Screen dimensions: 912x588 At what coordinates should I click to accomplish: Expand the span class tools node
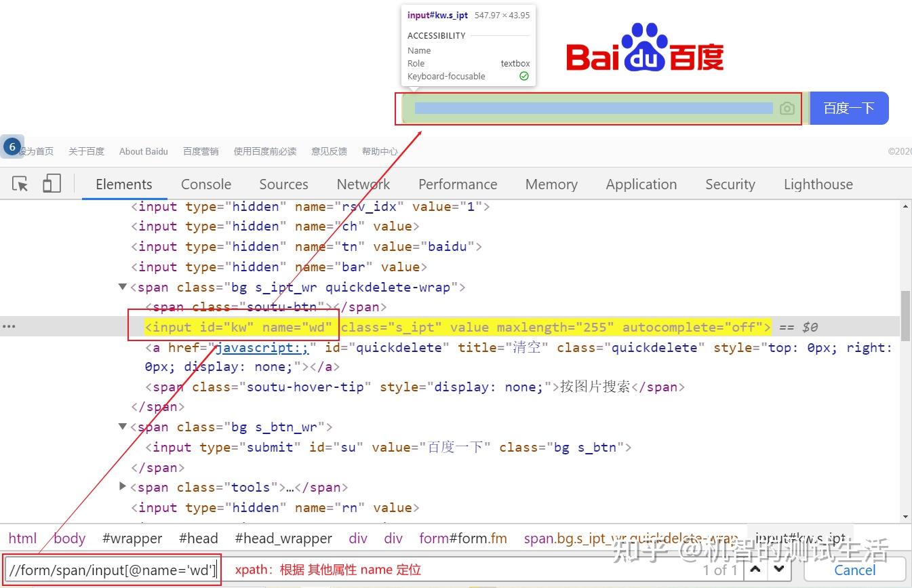pyautogui.click(x=122, y=486)
